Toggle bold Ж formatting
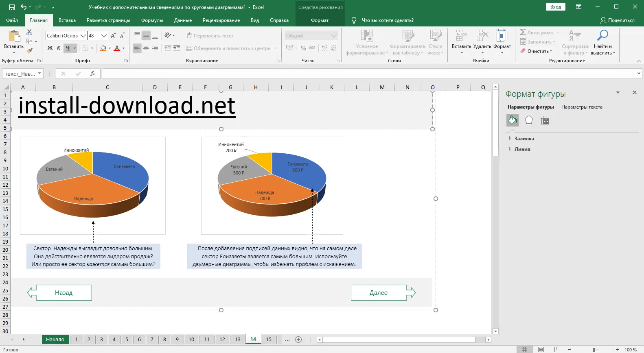The height and width of the screenshot is (353, 644). [50, 48]
